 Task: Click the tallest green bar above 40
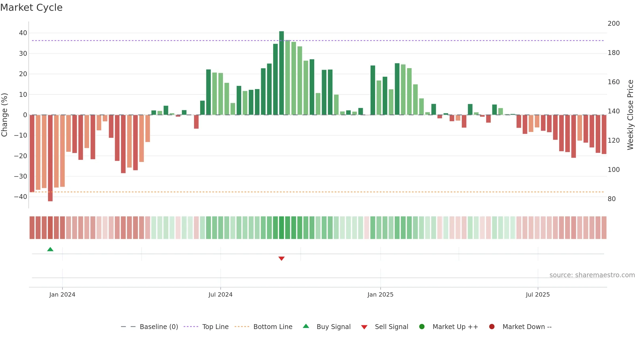coord(281,73)
